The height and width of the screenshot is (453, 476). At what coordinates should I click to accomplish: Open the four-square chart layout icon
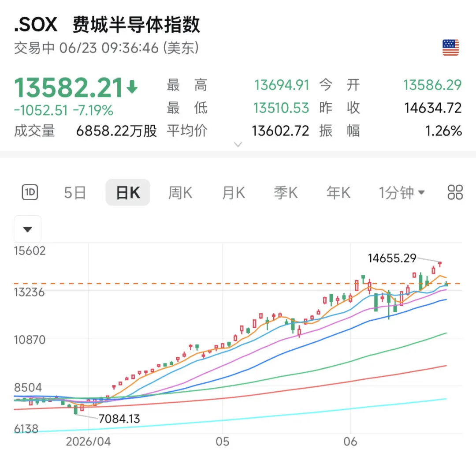[455, 192]
